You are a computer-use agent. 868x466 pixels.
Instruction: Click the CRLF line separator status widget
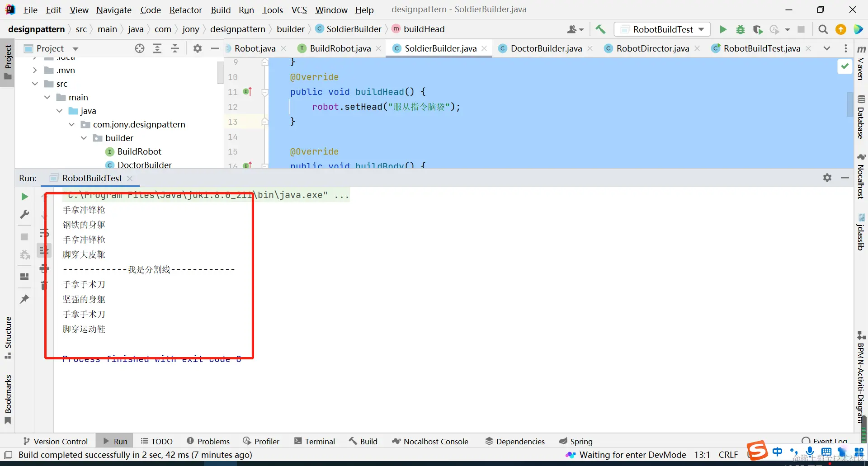(728, 455)
